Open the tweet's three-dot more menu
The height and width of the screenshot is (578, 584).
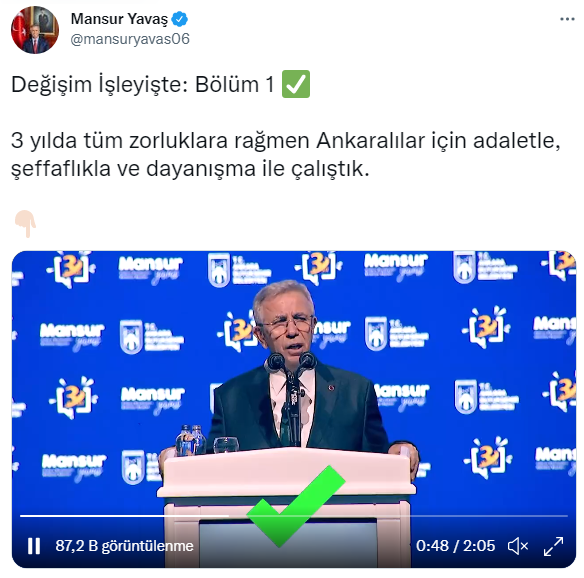567,19
